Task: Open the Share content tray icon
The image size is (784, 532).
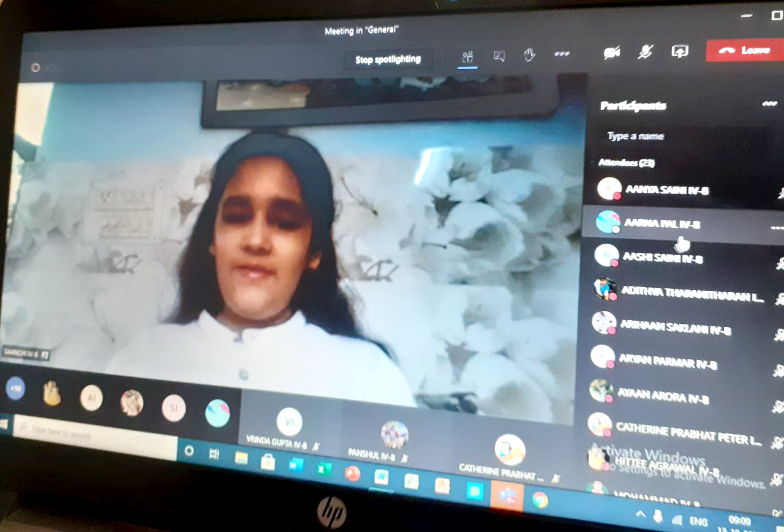Action: tap(680, 51)
